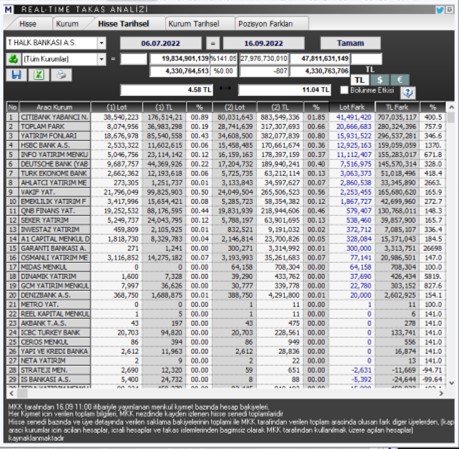
Task: Open the Hisse tab
Action: pos(28,24)
